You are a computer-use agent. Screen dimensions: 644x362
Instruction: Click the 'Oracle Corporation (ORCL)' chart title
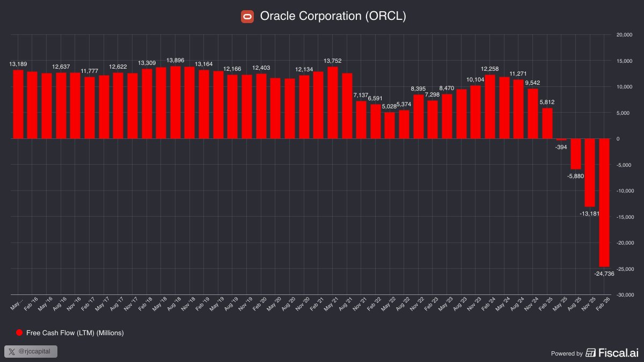333,16
